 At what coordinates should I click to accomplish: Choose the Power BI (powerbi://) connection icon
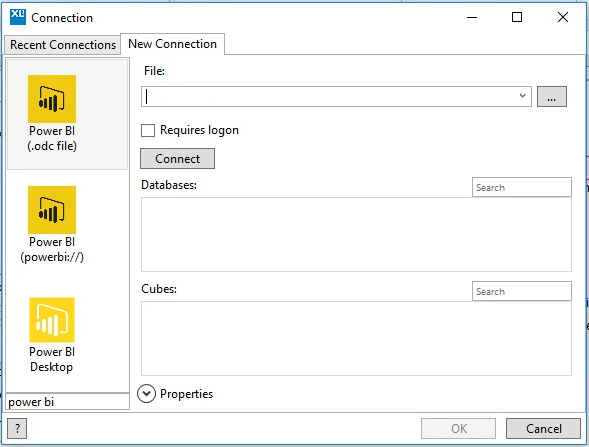click(52, 210)
